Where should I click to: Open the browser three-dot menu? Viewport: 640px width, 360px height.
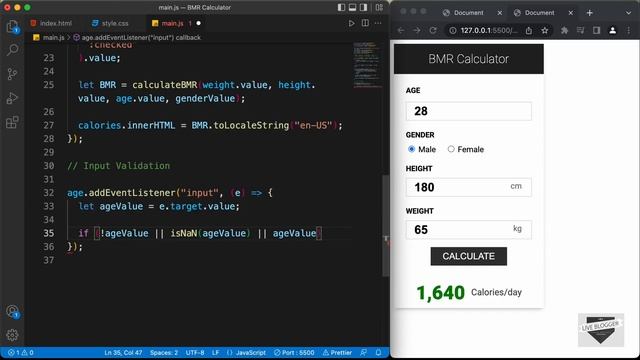tap(629, 31)
